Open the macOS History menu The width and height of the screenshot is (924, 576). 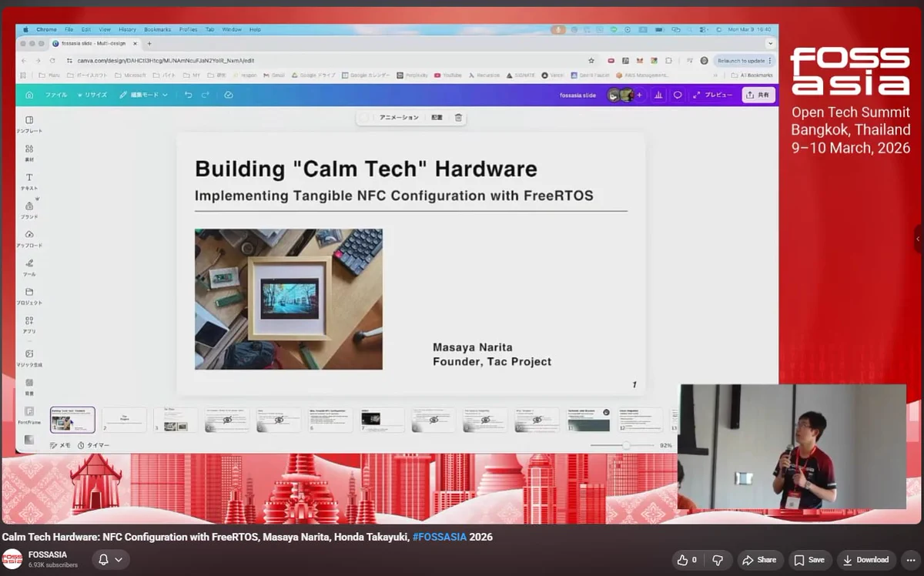127,29
